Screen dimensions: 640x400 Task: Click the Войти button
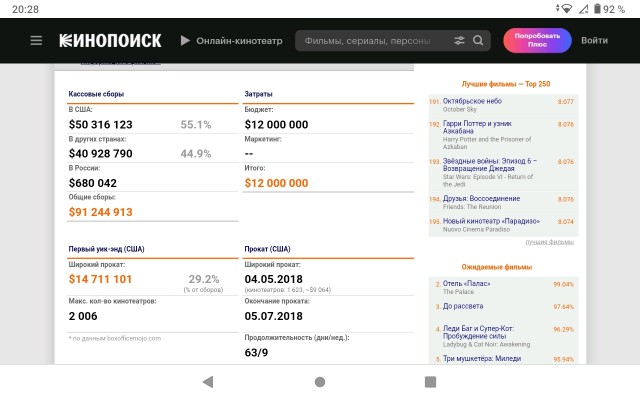coord(594,40)
